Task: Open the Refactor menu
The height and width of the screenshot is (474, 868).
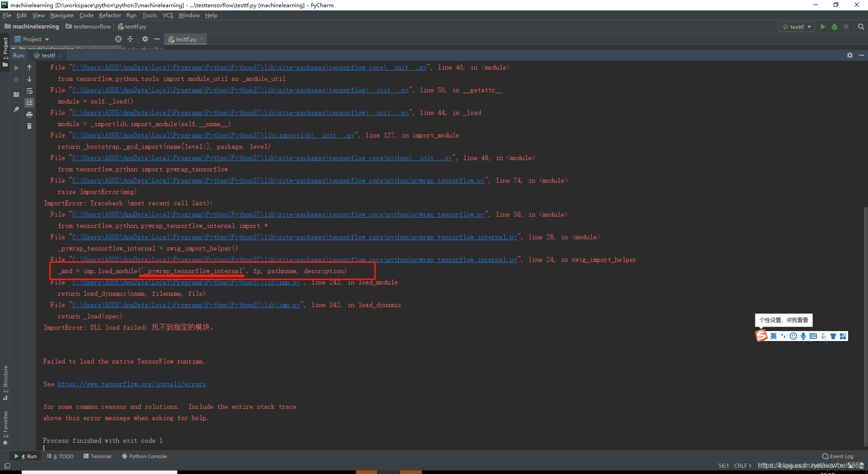Action: [x=110, y=15]
